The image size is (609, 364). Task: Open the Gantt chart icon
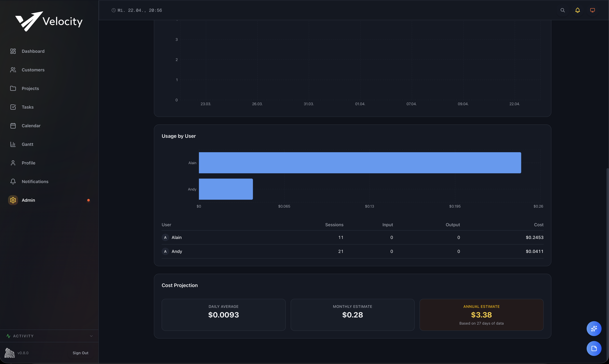pyautogui.click(x=13, y=144)
